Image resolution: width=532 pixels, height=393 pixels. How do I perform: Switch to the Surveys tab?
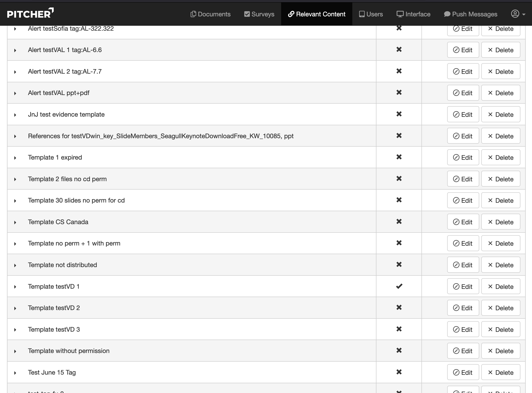tap(259, 14)
